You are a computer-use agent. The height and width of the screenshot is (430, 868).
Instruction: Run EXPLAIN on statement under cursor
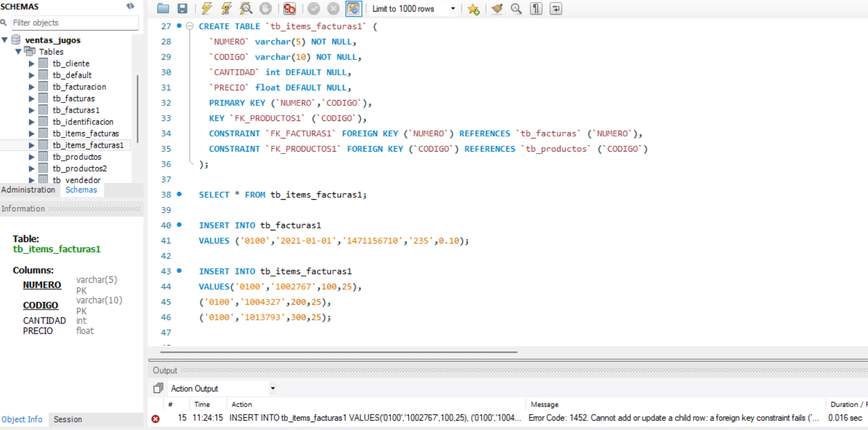click(246, 8)
